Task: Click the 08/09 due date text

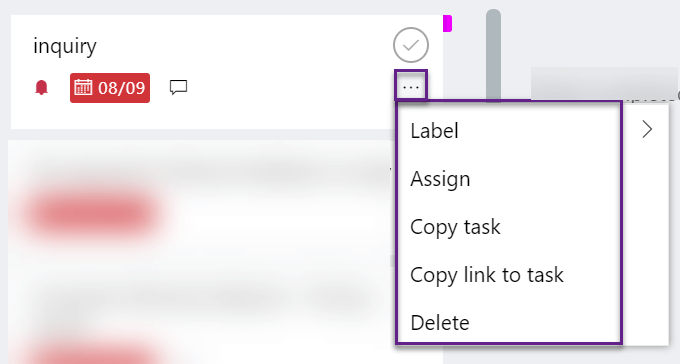Action: [121, 88]
